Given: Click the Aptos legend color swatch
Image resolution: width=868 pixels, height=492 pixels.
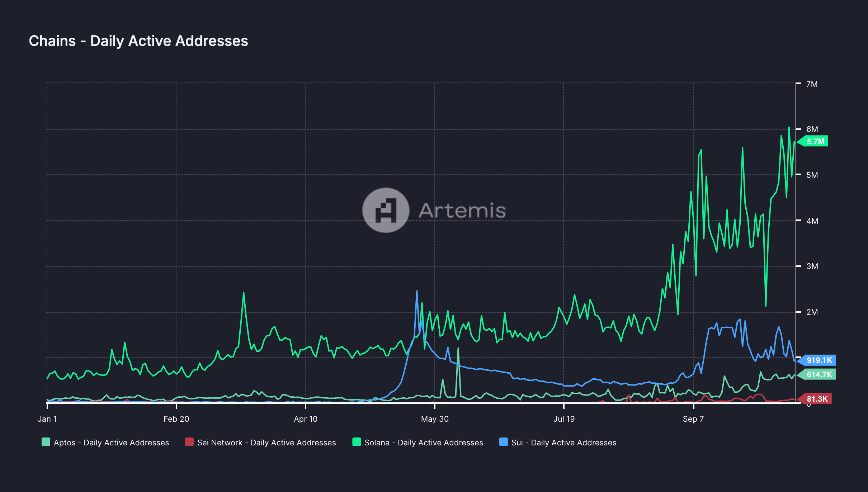Looking at the screenshot, I should 46,442.
